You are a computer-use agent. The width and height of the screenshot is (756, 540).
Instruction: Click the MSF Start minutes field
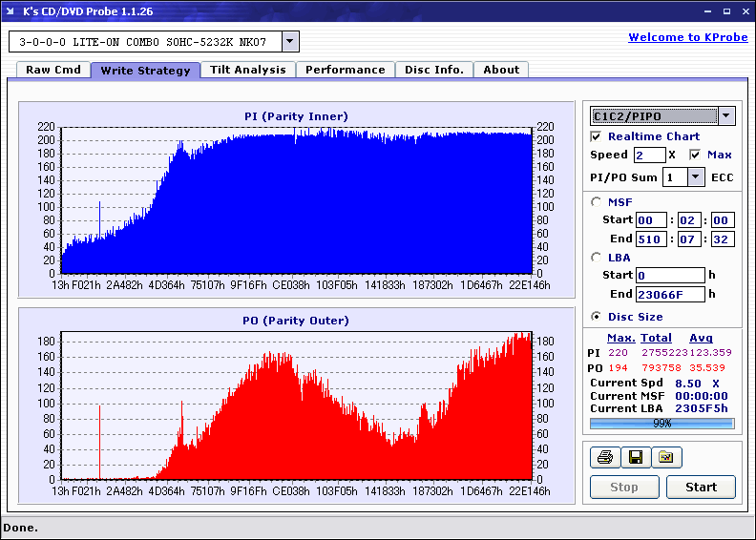(651, 220)
